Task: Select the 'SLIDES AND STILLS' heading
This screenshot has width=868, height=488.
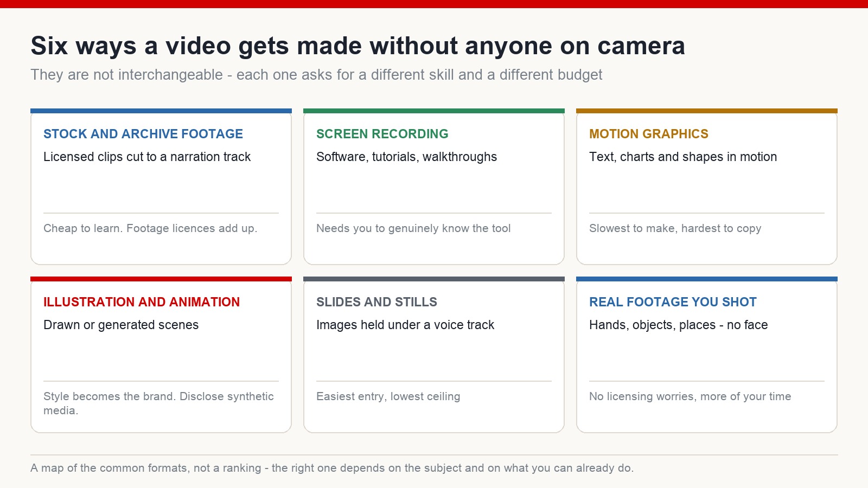Action: (376, 302)
